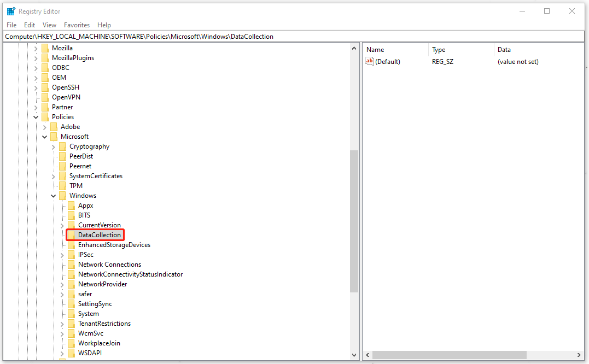Open the Help menu

104,25
